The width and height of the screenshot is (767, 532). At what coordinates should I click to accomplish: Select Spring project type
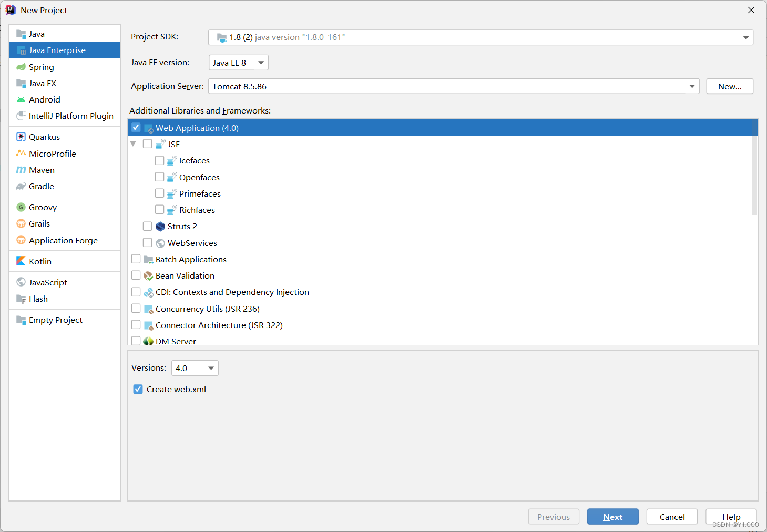pyautogui.click(x=65, y=67)
